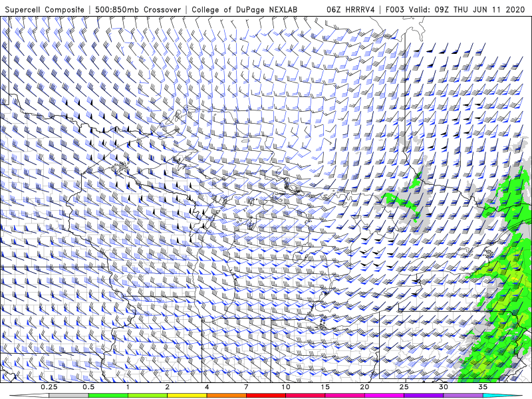
Task: Click the legend value 7
Action: 246,387
